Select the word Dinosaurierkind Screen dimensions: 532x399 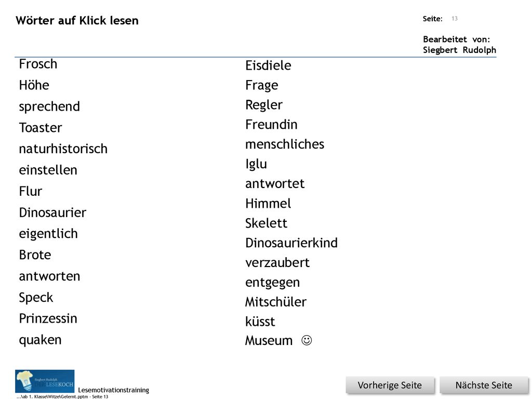[x=291, y=243]
